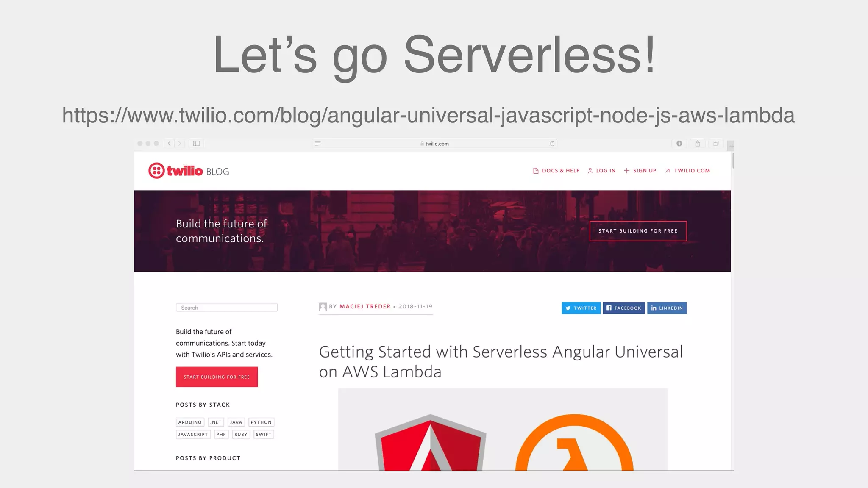868x488 pixels.
Task: Show all tabs overview icon
Action: point(716,144)
